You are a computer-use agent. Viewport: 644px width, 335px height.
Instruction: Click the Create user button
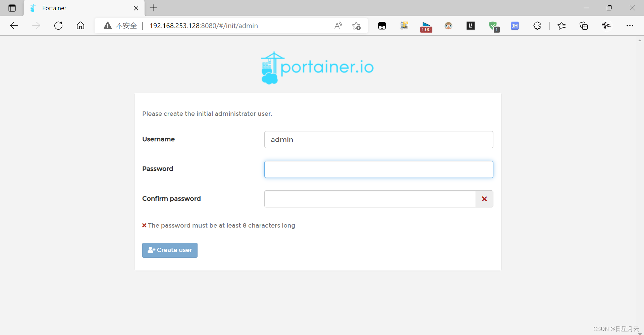[x=169, y=250]
